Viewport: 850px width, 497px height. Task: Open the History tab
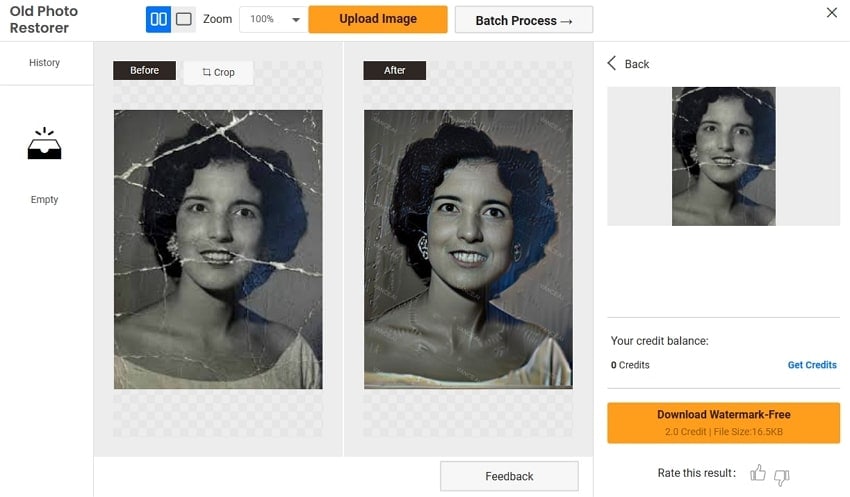(x=44, y=63)
